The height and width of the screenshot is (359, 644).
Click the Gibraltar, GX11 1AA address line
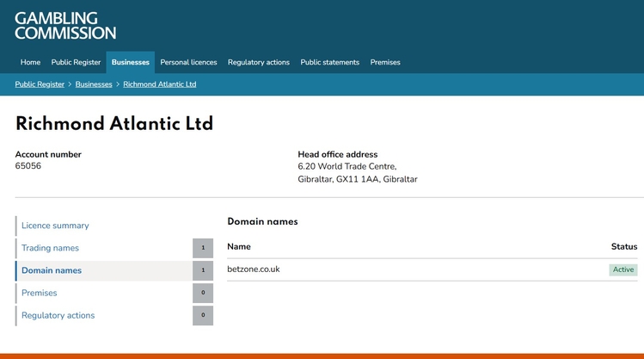358,179
